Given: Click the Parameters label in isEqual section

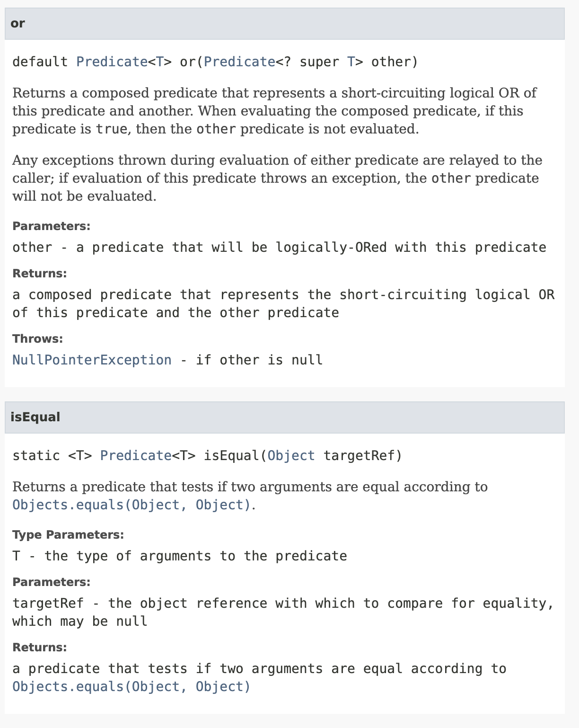Looking at the screenshot, I should 51,582.
